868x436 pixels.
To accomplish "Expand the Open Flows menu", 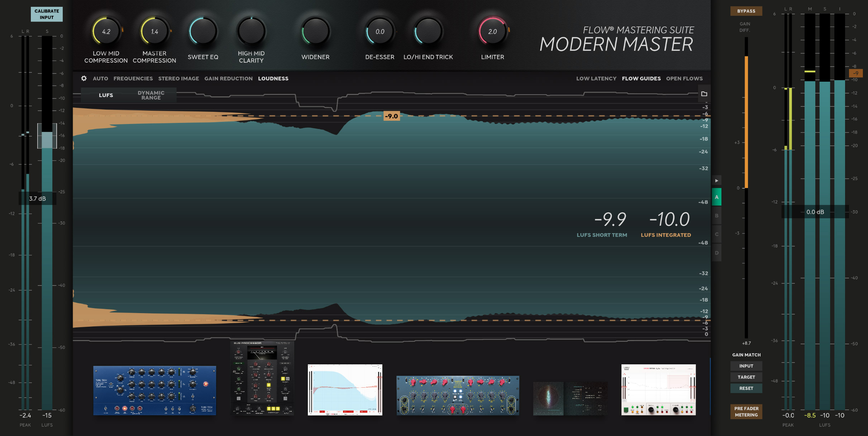I will [685, 78].
